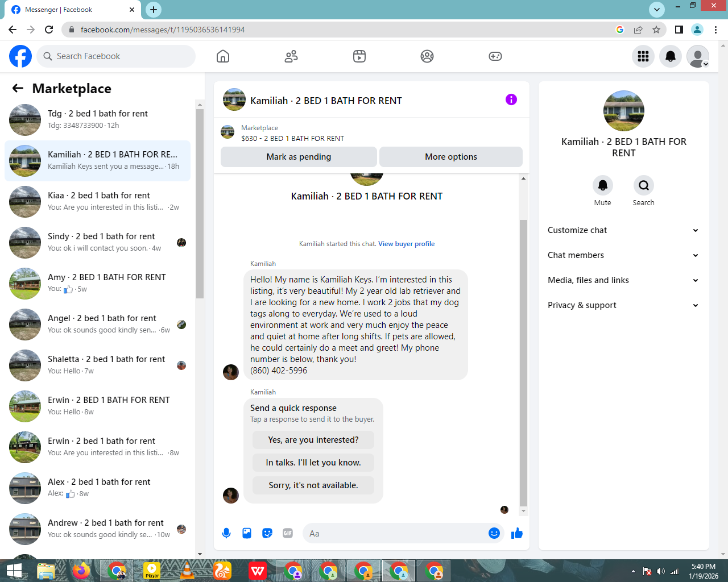Open the GIF picker icon
Image resolution: width=728 pixels, height=582 pixels.
tap(288, 533)
